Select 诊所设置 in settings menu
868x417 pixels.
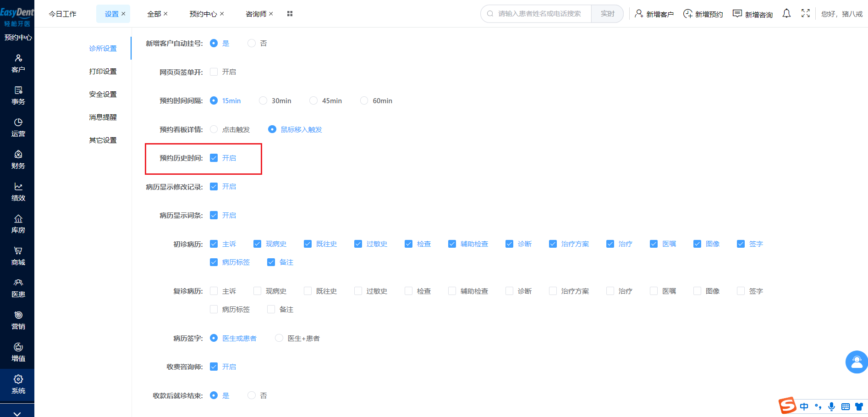pos(103,48)
